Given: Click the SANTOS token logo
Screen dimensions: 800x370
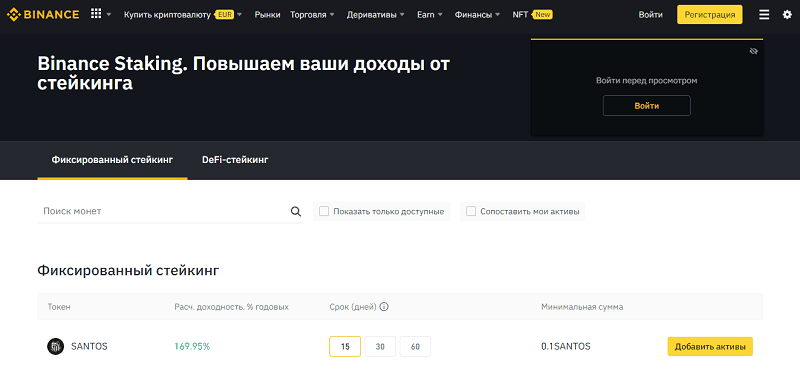Looking at the screenshot, I should point(55,347).
